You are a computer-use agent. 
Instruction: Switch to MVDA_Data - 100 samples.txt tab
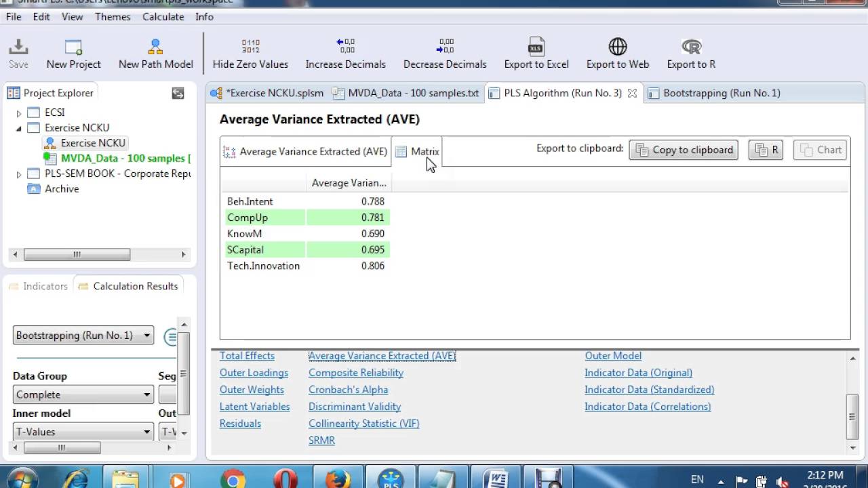point(406,94)
